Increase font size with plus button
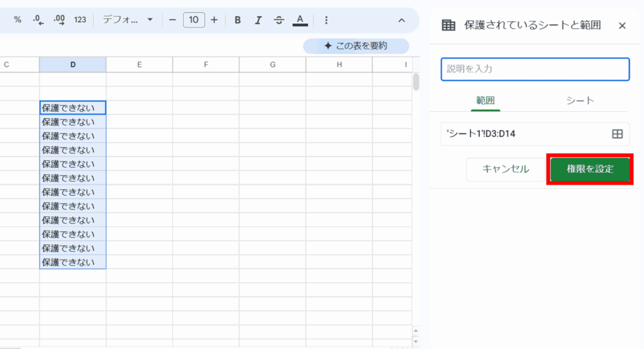Screen dimensions: 644x349 pyautogui.click(x=214, y=20)
